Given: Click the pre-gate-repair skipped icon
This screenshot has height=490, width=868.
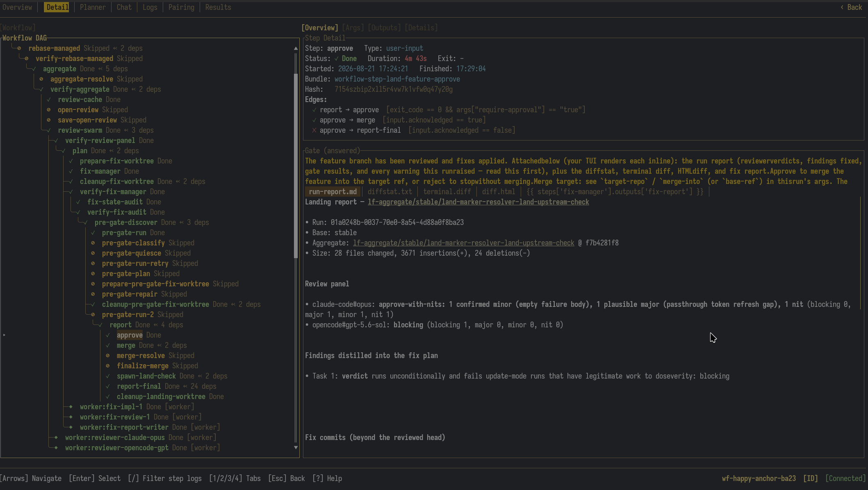Looking at the screenshot, I should (93, 294).
